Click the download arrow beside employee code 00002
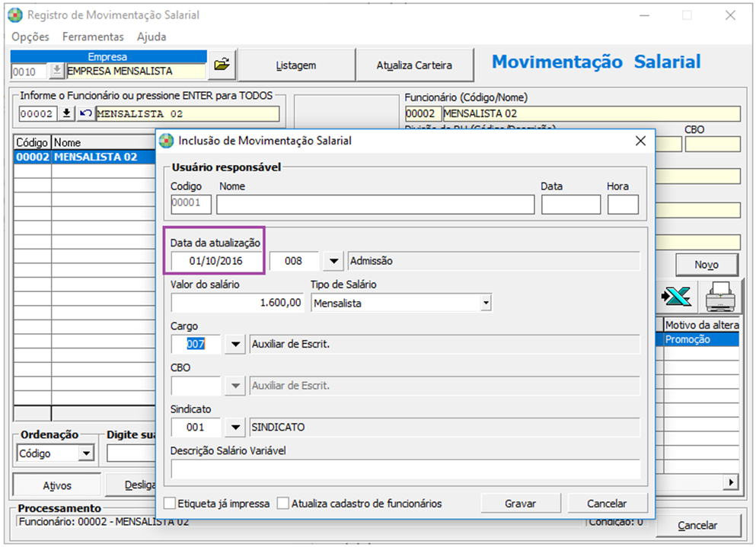 coord(66,114)
